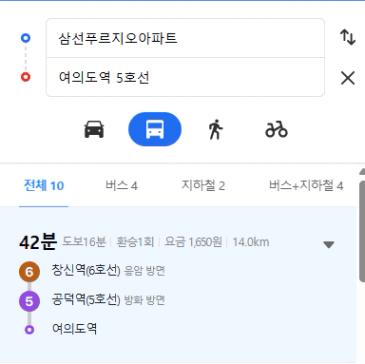Edit the 삼선푸르지오아파트 start field

[x=185, y=38]
